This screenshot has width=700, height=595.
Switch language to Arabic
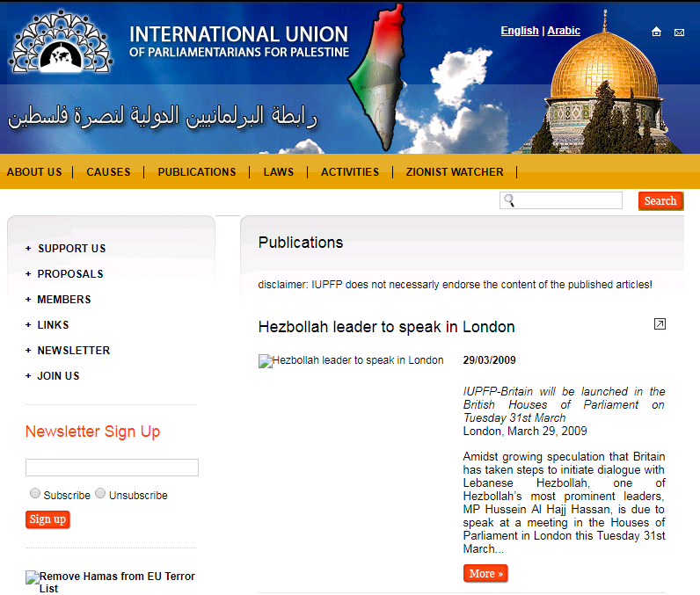click(x=564, y=31)
